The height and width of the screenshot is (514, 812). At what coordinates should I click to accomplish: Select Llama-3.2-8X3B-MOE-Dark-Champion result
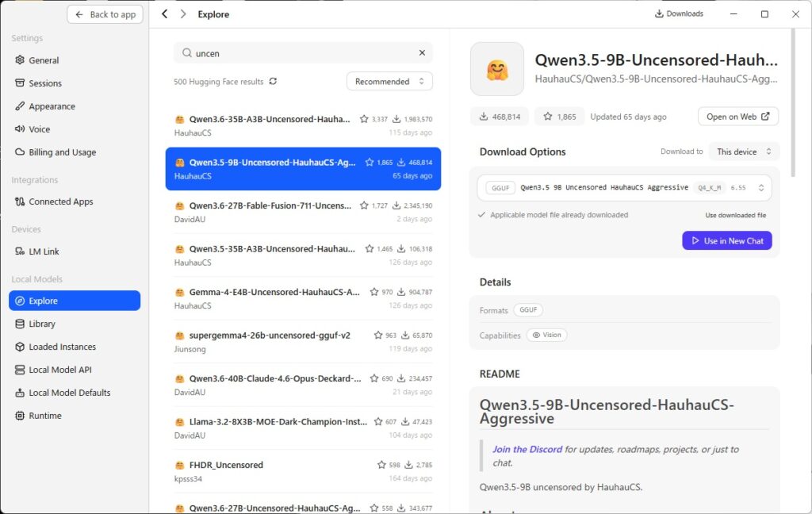click(x=303, y=428)
